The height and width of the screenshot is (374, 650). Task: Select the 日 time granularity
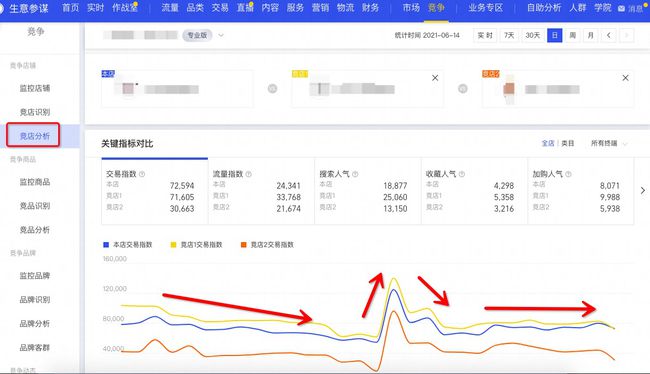pos(555,35)
